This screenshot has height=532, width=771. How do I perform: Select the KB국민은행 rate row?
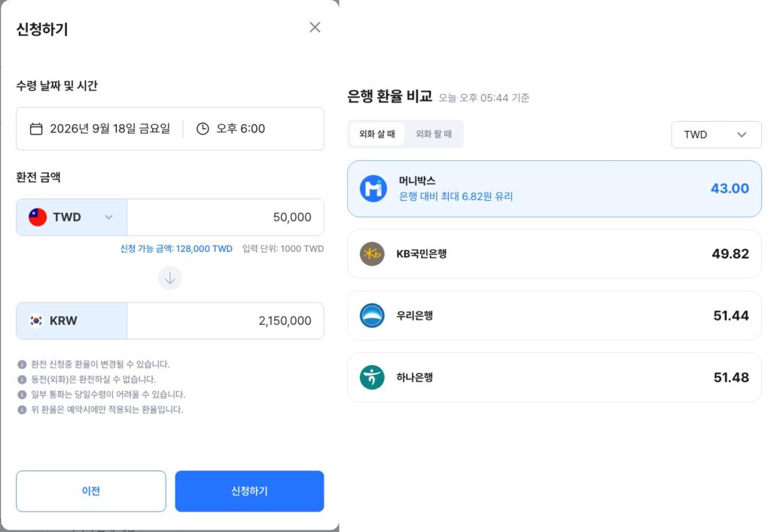pyautogui.click(x=554, y=254)
